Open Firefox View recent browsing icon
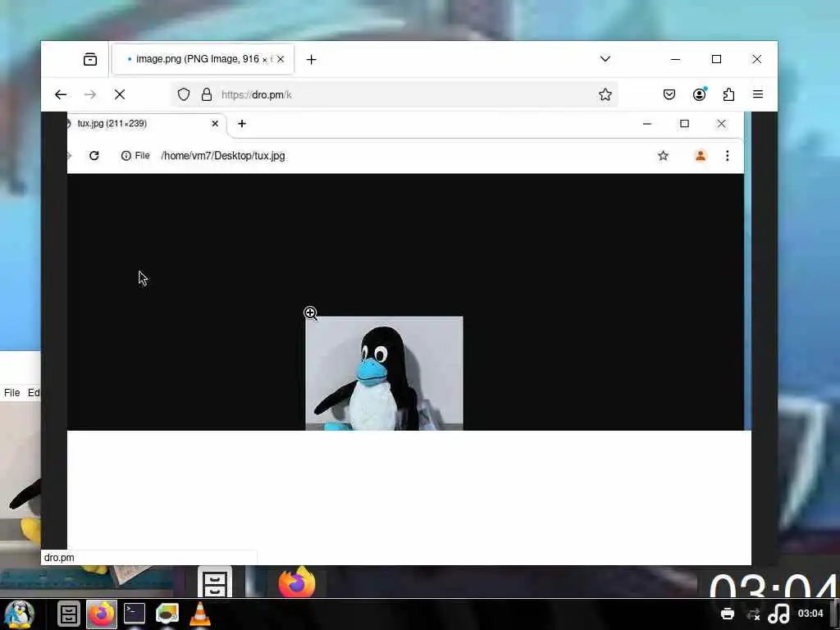840x630 pixels. [x=90, y=59]
